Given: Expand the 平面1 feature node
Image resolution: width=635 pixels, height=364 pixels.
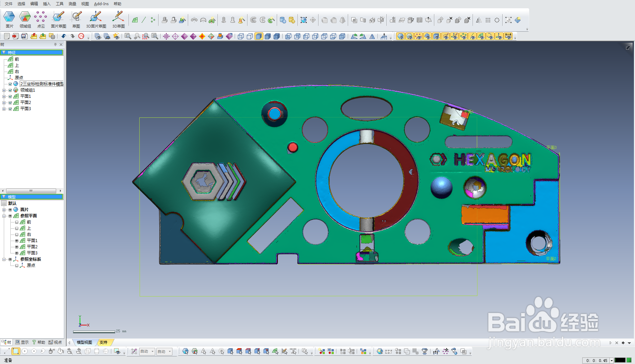Looking at the screenshot, I should [4, 96].
